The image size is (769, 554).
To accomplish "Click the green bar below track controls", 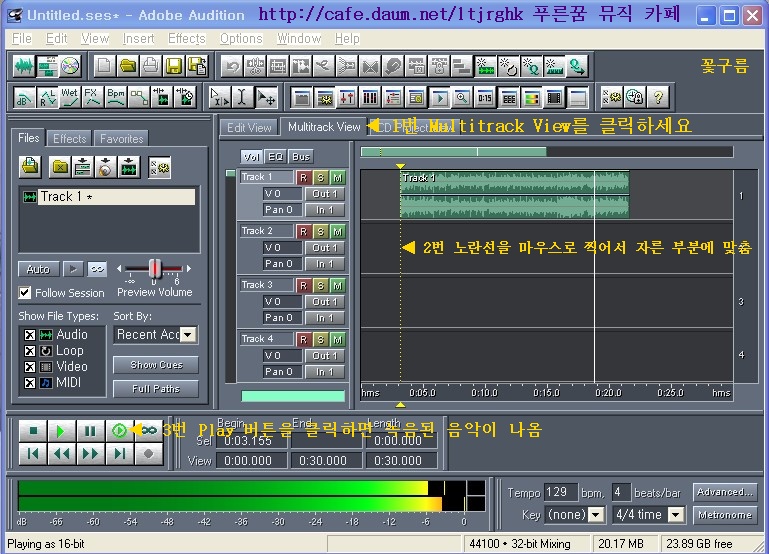I will click(293, 396).
